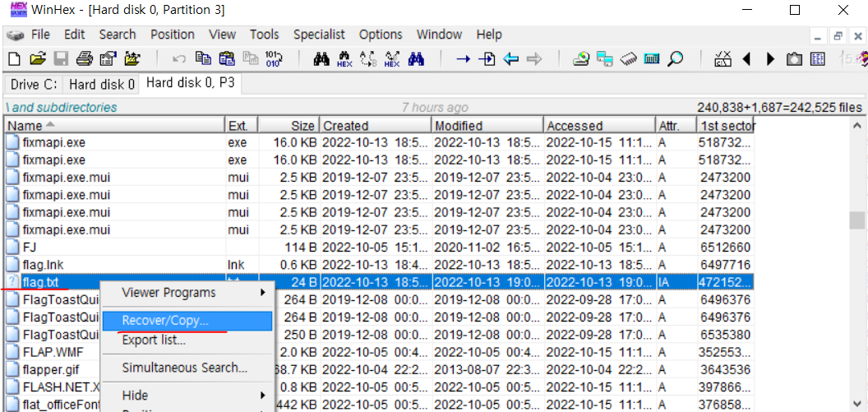Click the question-mark icon beside flag.txt

pyautogui.click(x=12, y=282)
